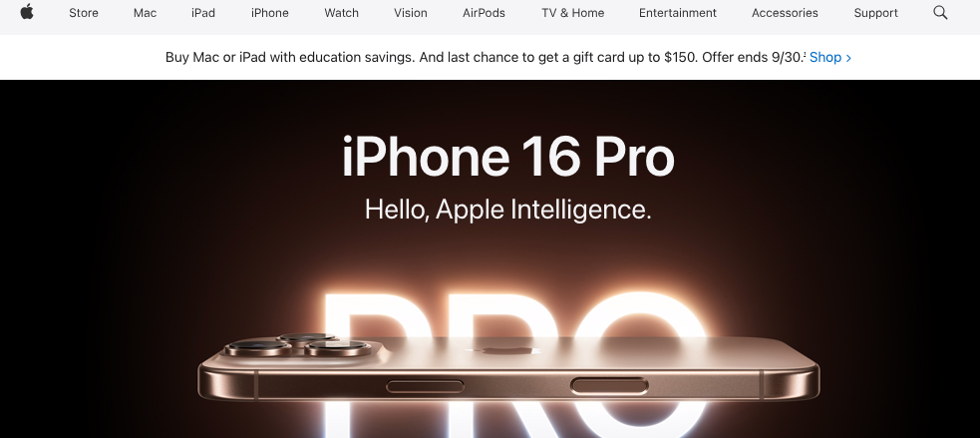Open the Store menu item
The image size is (980, 438).
[x=84, y=13]
